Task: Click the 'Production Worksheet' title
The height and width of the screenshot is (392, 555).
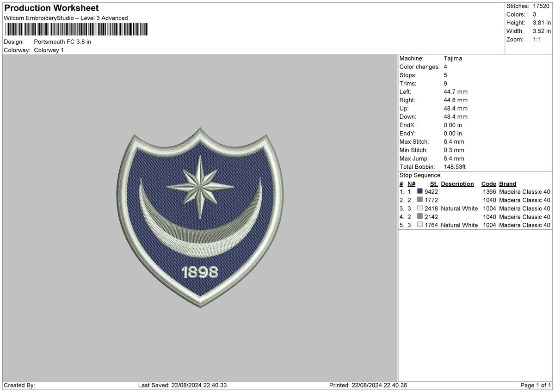Action: coord(51,8)
